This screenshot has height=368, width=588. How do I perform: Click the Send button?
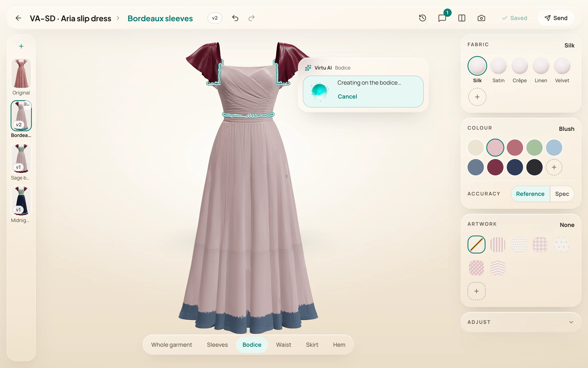click(556, 18)
